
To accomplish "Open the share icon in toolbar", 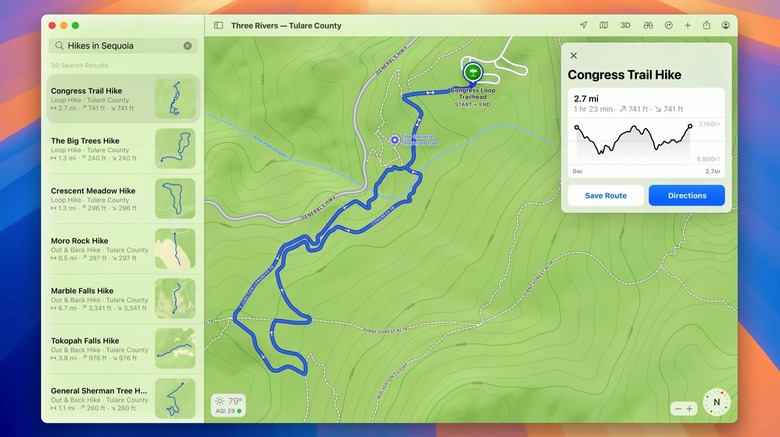I will [x=706, y=25].
